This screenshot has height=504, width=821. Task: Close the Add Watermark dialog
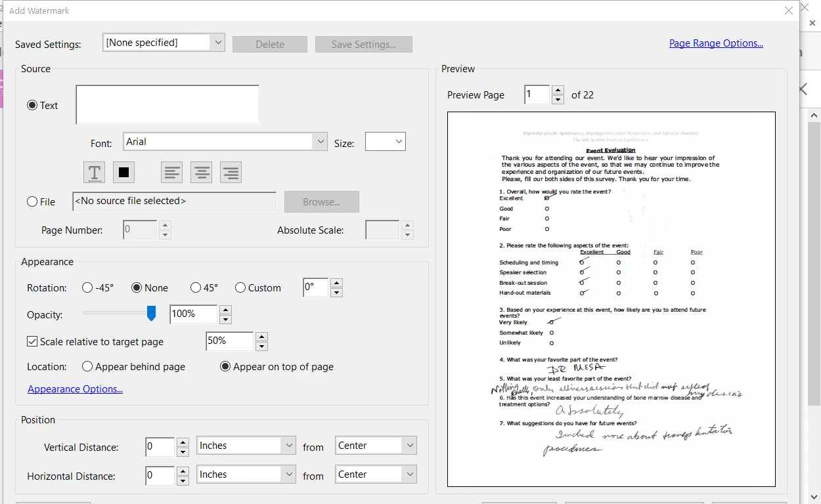pos(789,10)
